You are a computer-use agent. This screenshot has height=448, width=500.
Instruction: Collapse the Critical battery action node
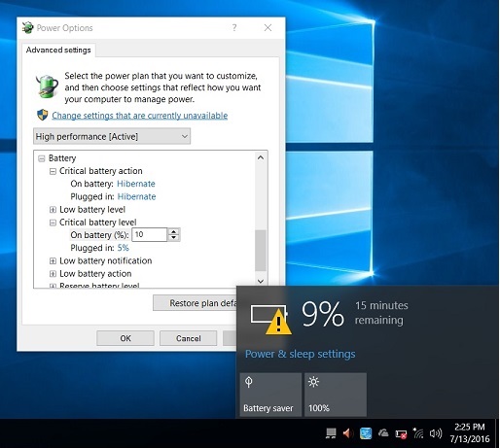53,171
